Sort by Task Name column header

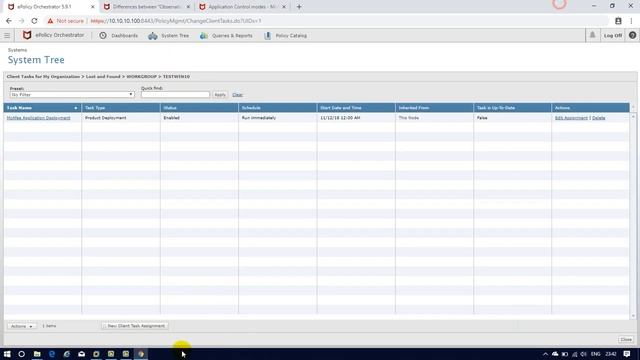tap(42, 108)
